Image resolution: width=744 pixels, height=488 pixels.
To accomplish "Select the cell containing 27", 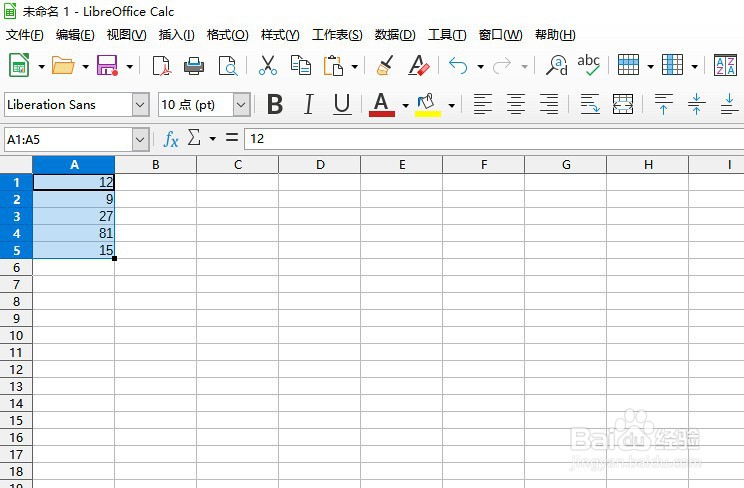I will [74, 216].
